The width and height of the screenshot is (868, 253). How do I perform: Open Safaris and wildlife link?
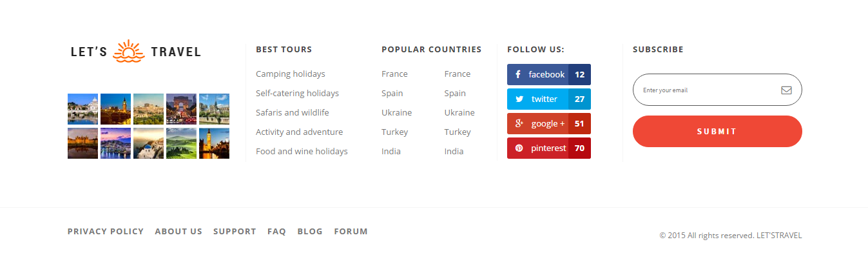[x=293, y=113]
